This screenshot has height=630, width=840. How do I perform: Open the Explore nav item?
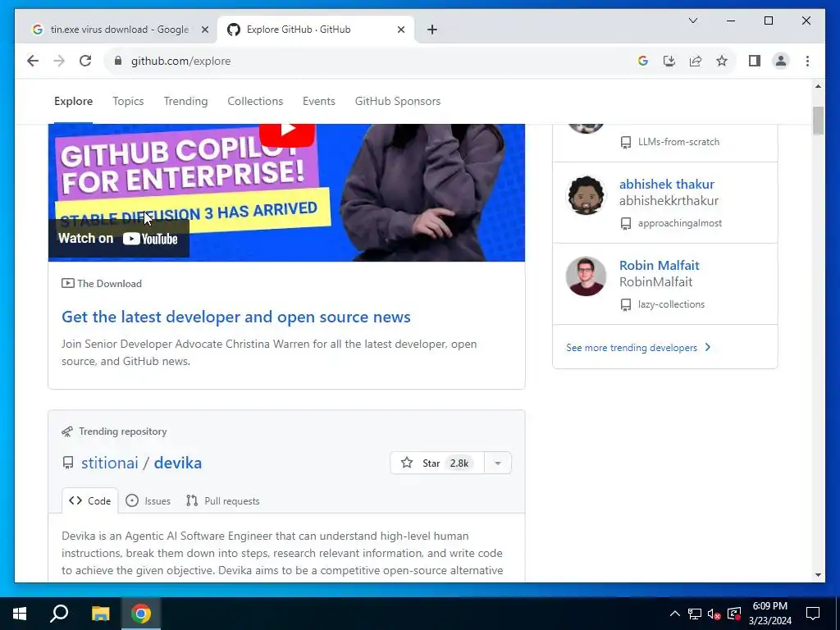(73, 101)
